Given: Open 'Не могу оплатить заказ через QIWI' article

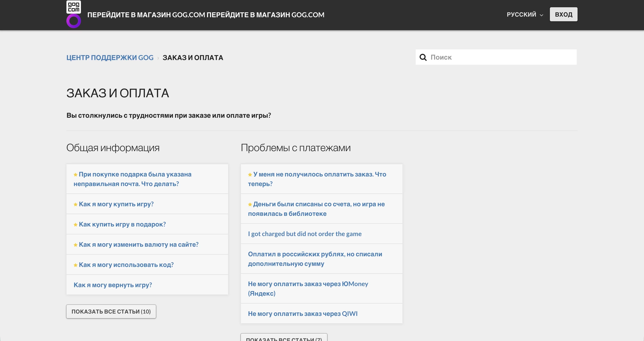Looking at the screenshot, I should 302,314.
